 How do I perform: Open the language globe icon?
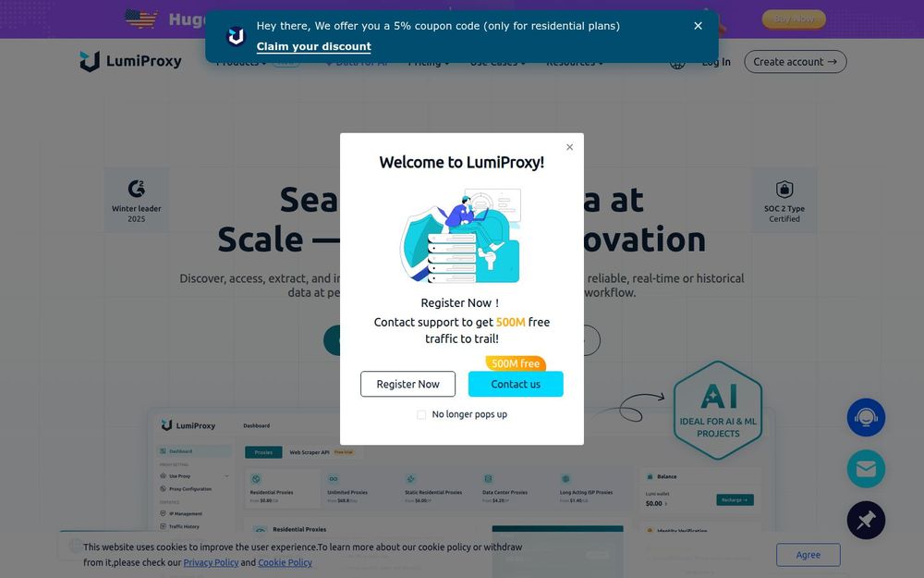point(677,63)
